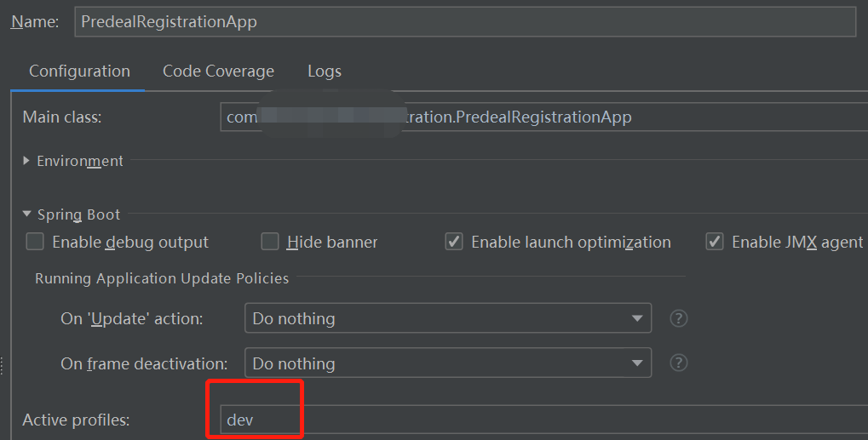Uncheck Enable JMX agent checkbox

pyautogui.click(x=715, y=242)
